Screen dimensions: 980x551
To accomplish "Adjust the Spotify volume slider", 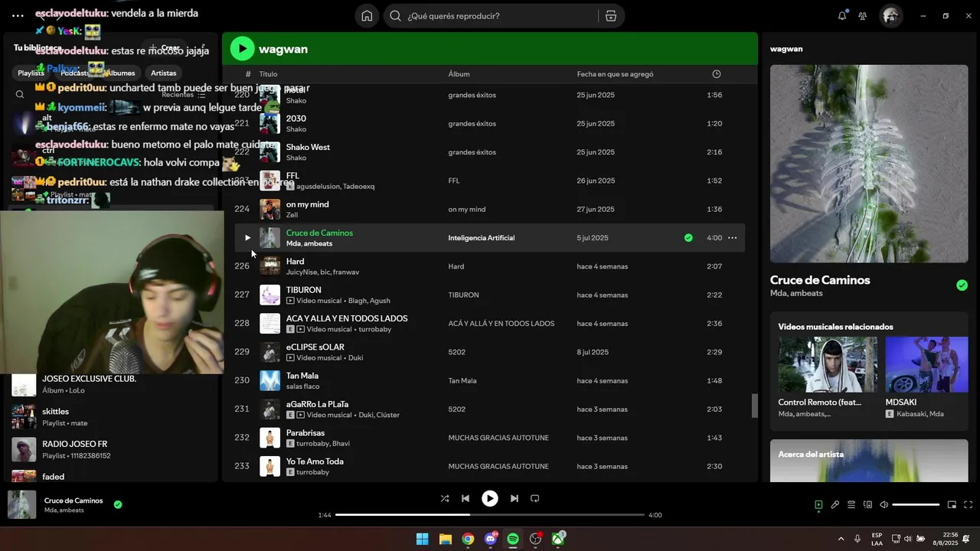I will point(916,505).
